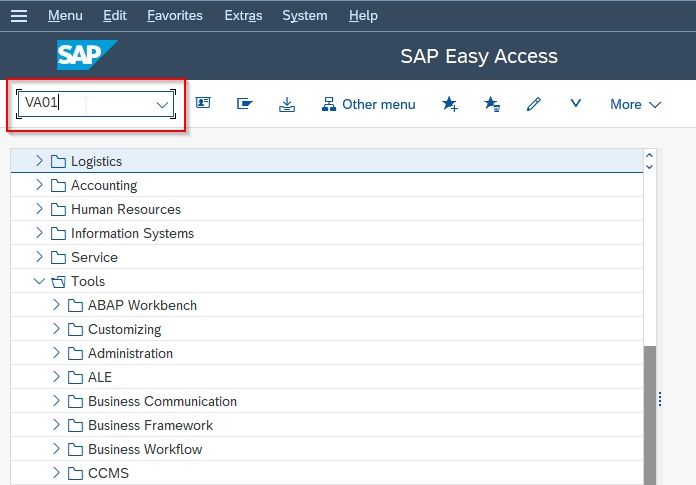Expand the Information Systems node
Screen dimensions: 696x485
pyautogui.click(x=39, y=233)
